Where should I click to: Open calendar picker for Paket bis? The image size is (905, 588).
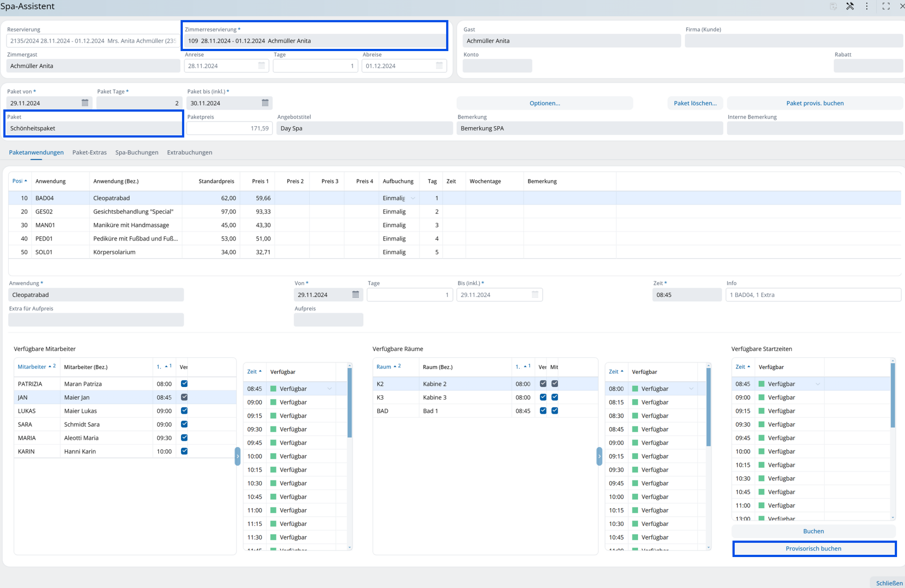(265, 103)
